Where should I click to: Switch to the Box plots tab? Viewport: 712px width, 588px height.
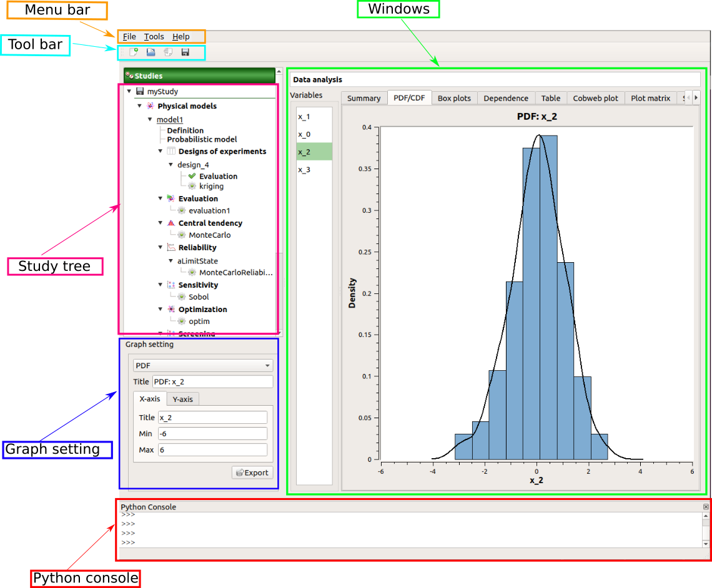pos(454,98)
